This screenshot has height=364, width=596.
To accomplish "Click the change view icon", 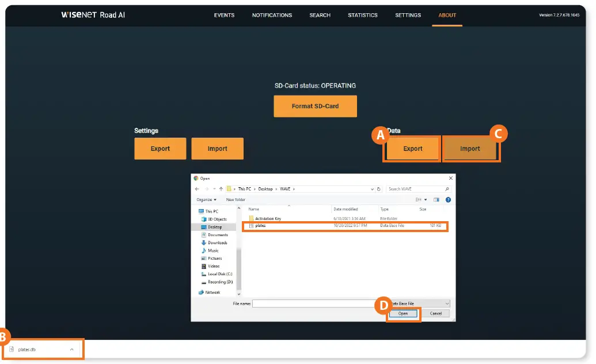I will point(419,200).
